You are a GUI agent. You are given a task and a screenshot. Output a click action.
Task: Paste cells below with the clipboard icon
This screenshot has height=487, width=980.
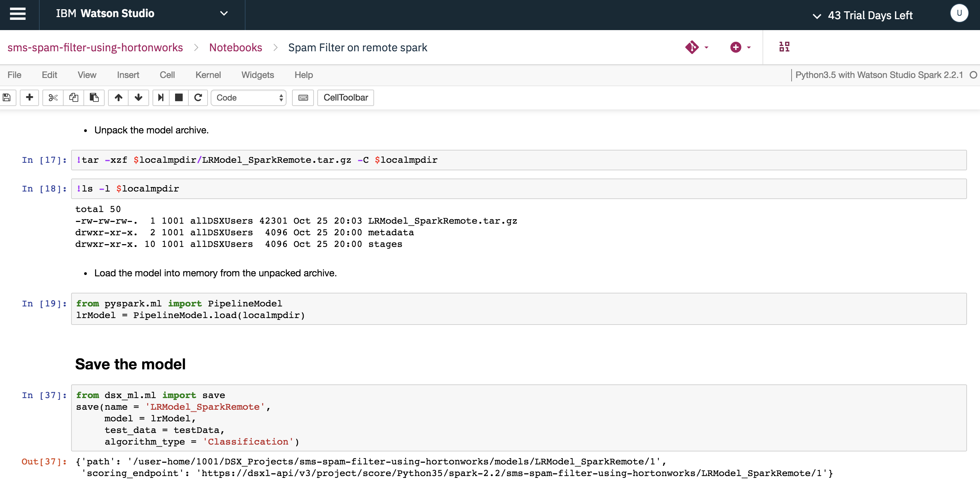(x=94, y=98)
